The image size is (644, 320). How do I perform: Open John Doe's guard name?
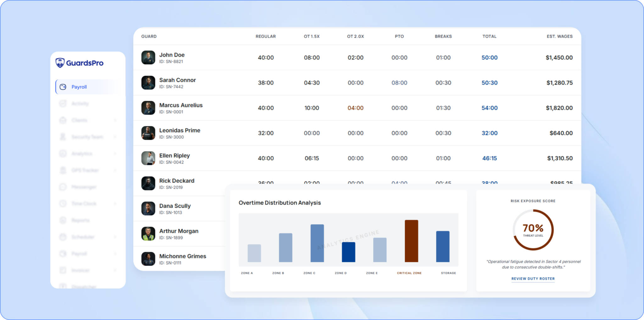pyautogui.click(x=172, y=55)
